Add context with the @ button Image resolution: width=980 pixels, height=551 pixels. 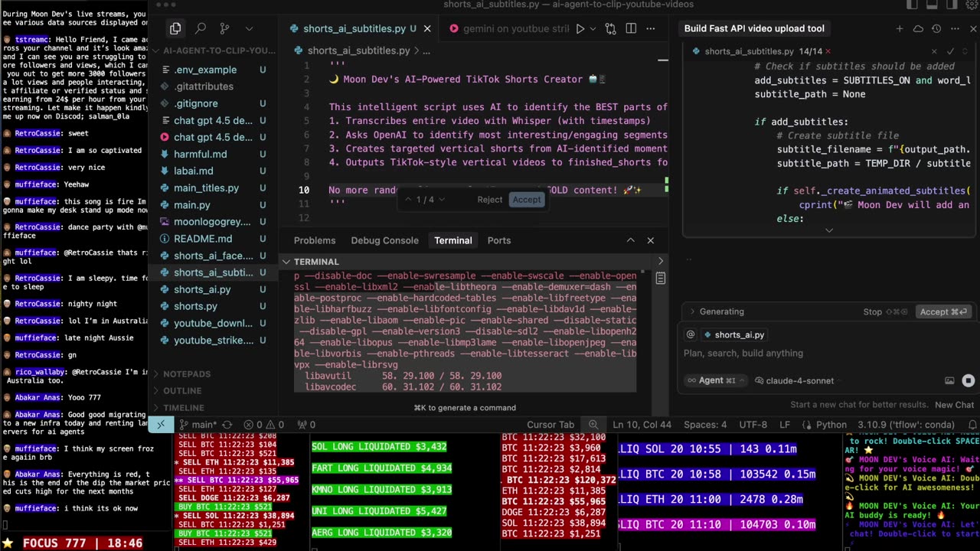tap(691, 334)
